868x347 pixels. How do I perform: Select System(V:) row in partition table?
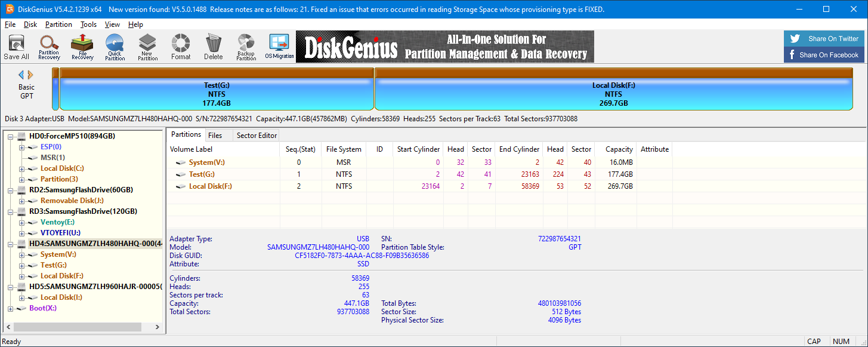pos(419,162)
